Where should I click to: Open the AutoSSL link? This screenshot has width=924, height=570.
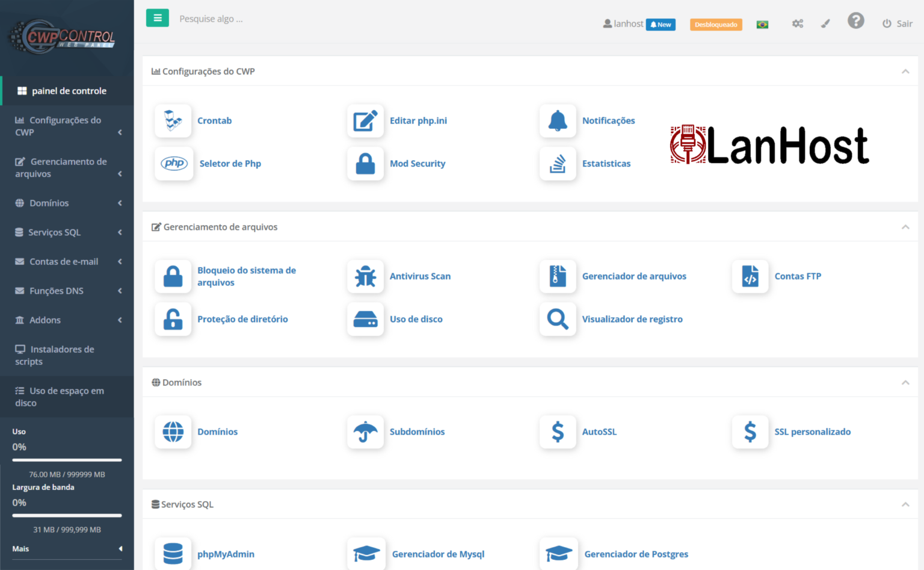coord(599,432)
